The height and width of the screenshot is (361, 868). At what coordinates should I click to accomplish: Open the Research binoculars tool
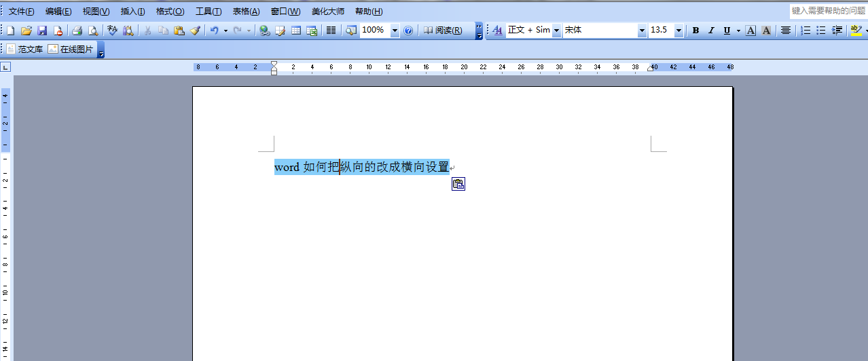point(128,31)
